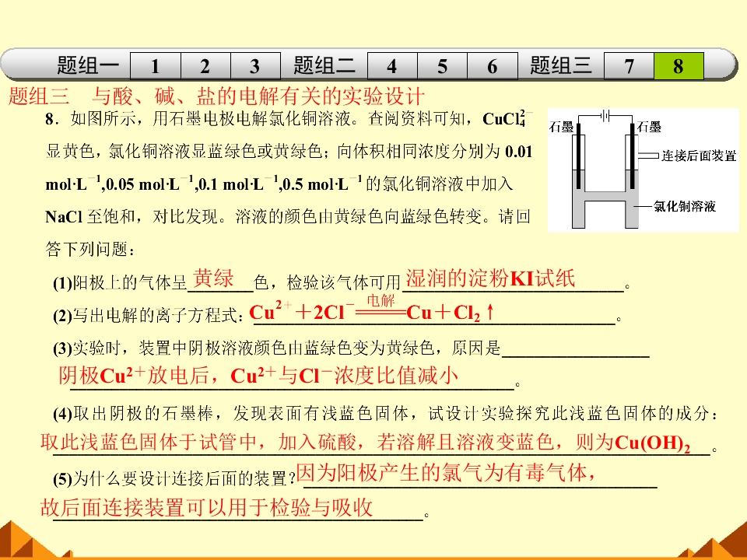The height and width of the screenshot is (560, 747).
Task: Select the highlighted green question 8 tab
Action: click(x=679, y=65)
